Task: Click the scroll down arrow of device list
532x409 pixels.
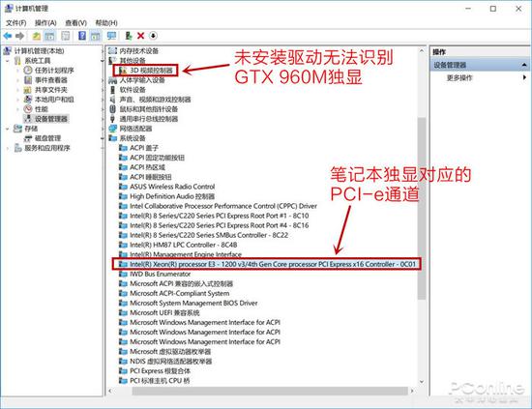Action: point(422,382)
